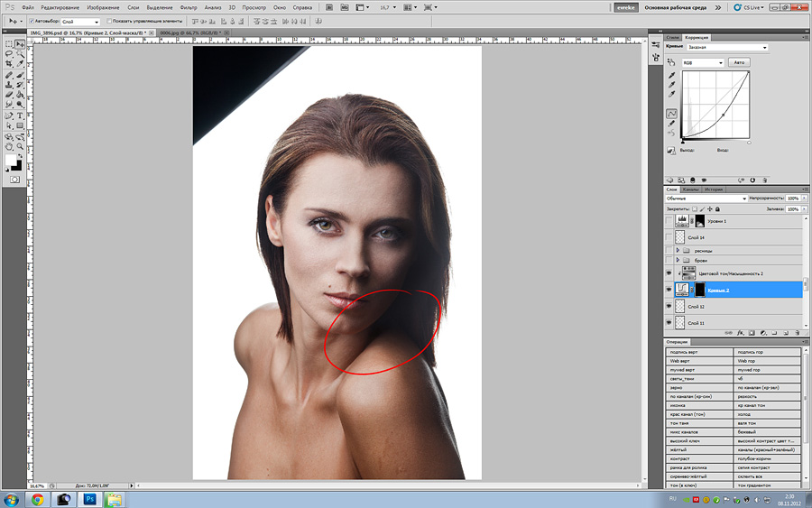The height and width of the screenshot is (508, 812).
Task: Select the Clone Stamp tool
Action: coord(9,85)
